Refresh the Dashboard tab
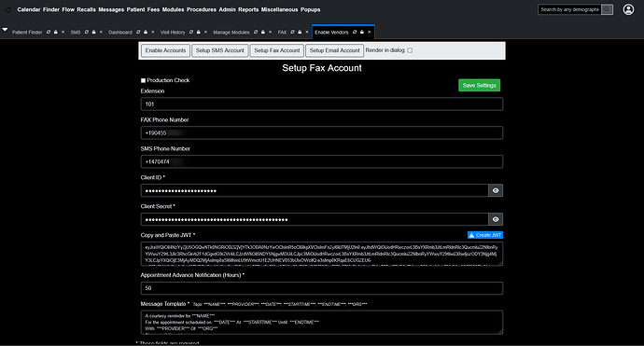Viewport: 644px width, 346px height. 138,32
